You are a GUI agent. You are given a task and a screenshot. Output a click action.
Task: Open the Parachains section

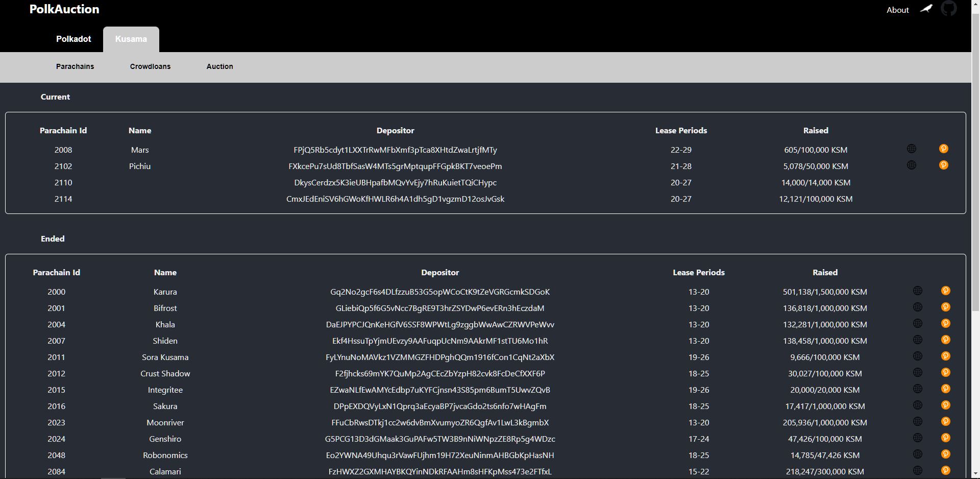(75, 66)
